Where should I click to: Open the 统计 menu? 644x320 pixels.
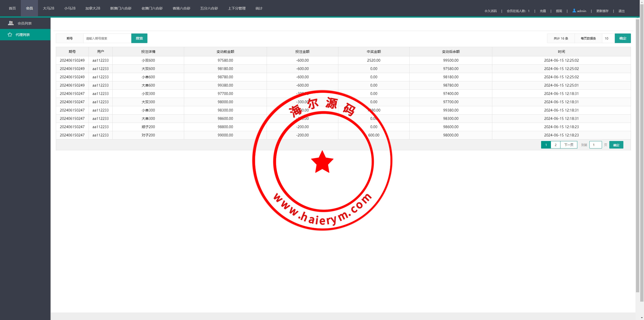point(259,8)
